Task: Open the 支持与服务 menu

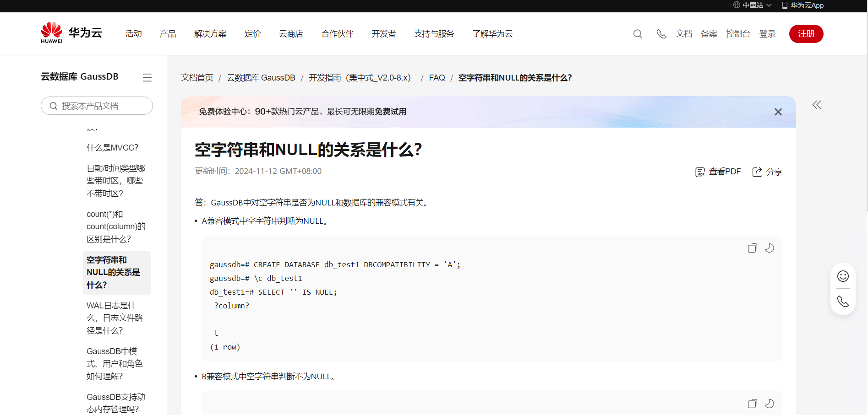Action: coord(434,34)
